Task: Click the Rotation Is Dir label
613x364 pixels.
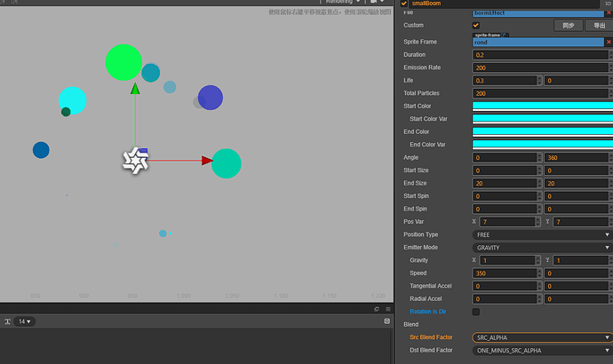Action: 427,312
